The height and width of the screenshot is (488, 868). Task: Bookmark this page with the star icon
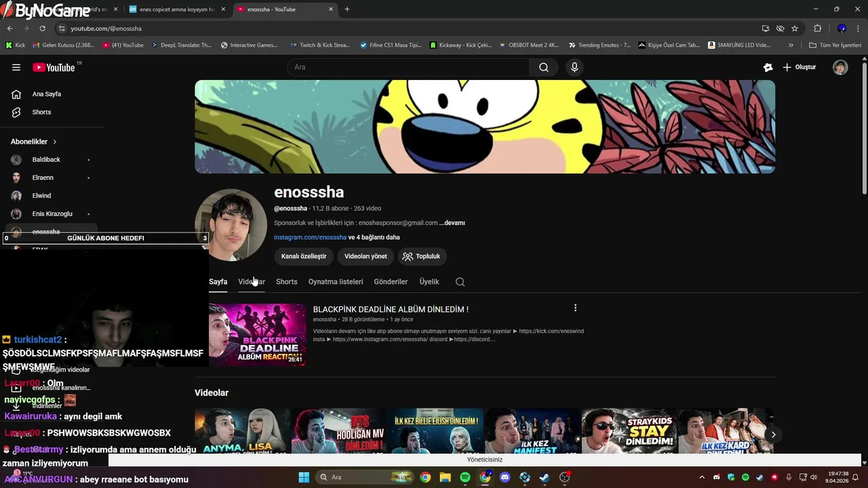(795, 28)
